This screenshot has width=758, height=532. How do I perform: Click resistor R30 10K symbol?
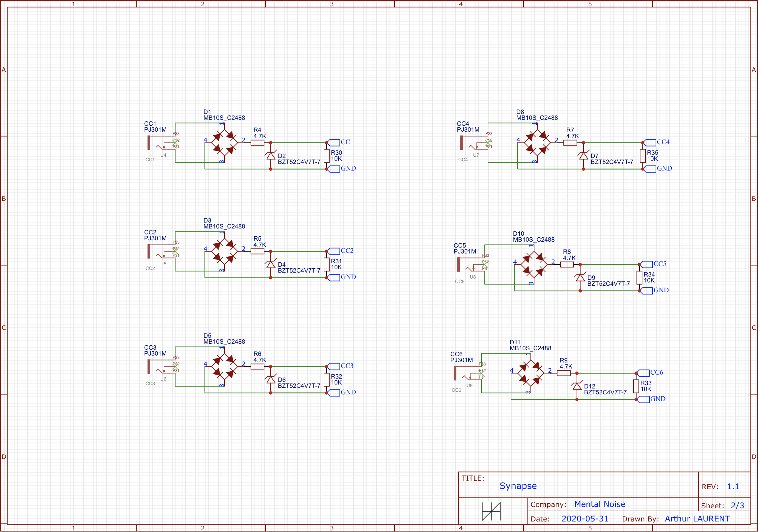[327, 156]
